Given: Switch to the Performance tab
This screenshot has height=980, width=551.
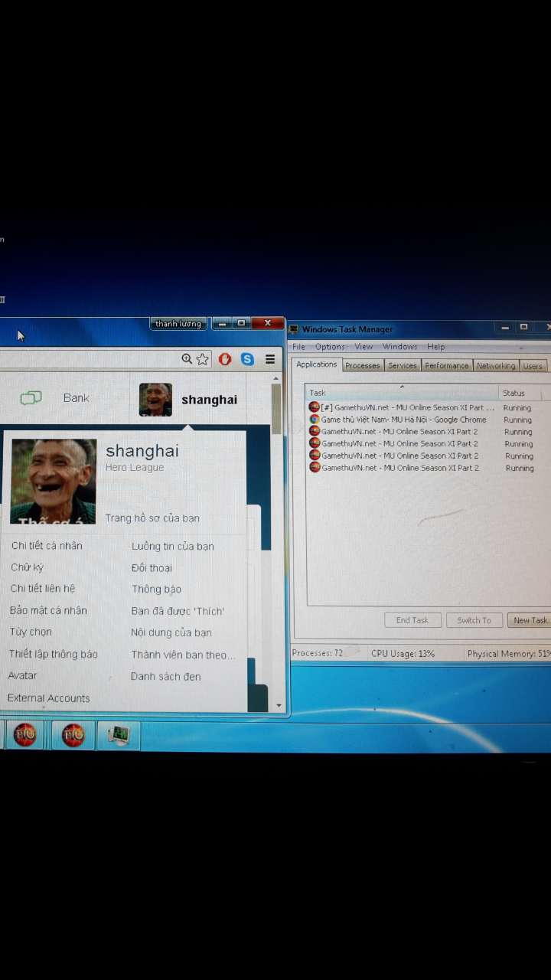Looking at the screenshot, I should [447, 366].
